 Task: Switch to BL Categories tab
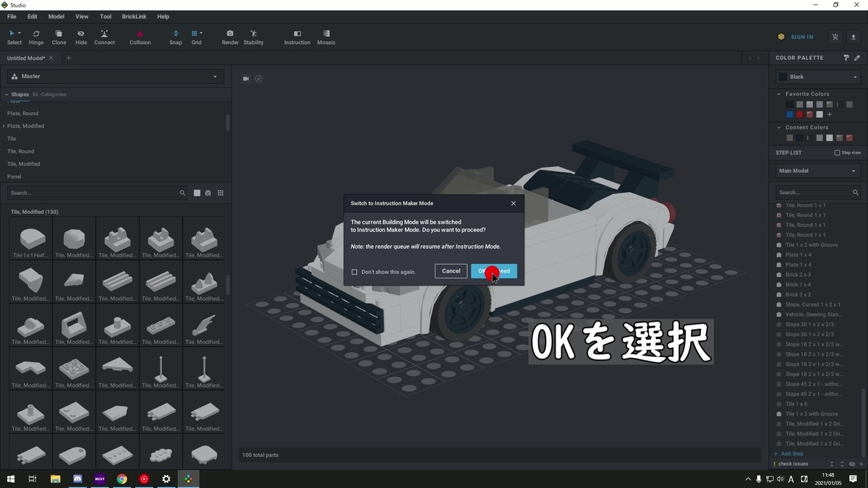coord(49,95)
